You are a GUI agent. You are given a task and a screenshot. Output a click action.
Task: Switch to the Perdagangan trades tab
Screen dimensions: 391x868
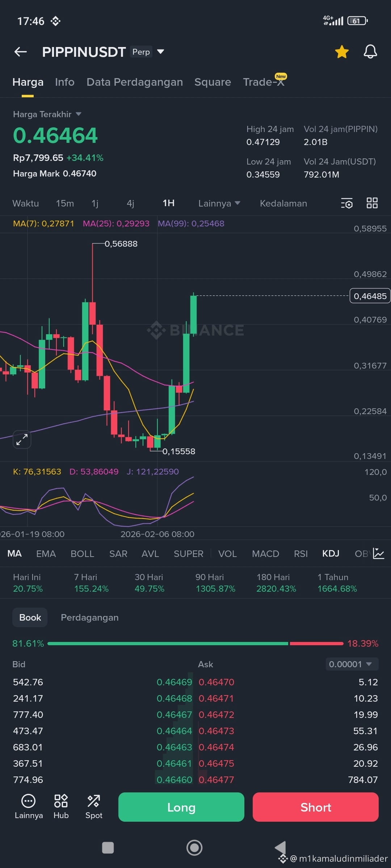(90, 617)
